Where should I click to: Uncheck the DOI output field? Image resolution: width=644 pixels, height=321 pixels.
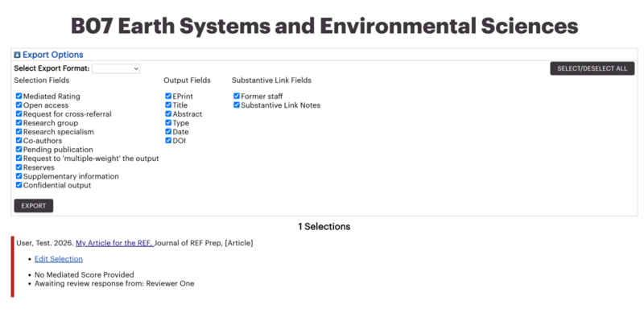168,140
